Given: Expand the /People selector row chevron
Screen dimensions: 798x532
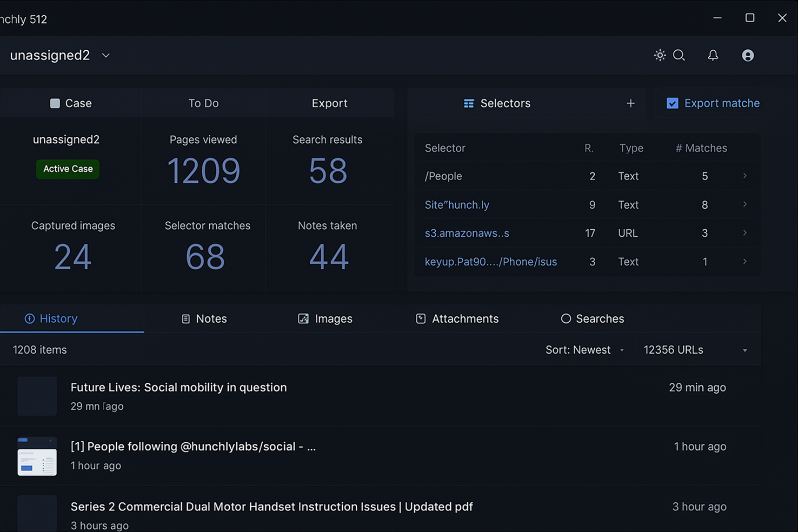Looking at the screenshot, I should (x=744, y=176).
